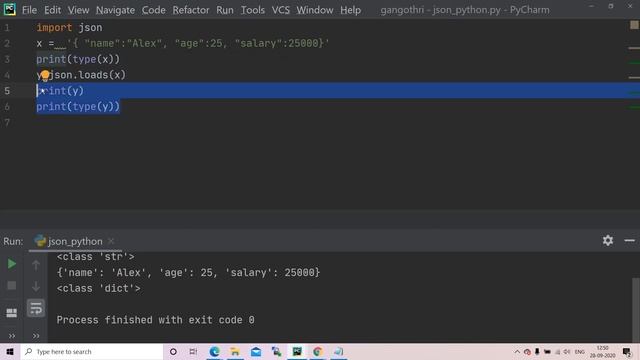Click the Restore Layout icon in the Run panel
Image resolution: width=640 pixels, height=360 pixels.
click(11, 313)
